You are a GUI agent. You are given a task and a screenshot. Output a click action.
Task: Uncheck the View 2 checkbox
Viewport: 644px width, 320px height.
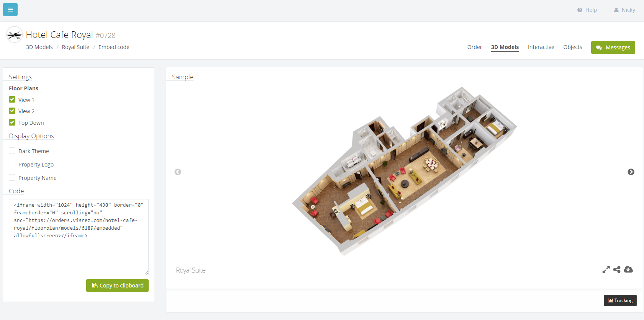(x=12, y=111)
